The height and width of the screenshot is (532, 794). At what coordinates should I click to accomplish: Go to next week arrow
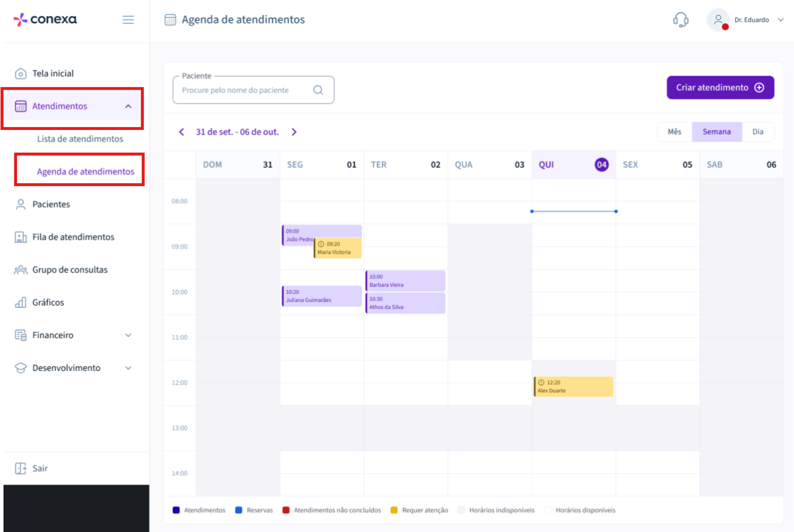point(294,132)
